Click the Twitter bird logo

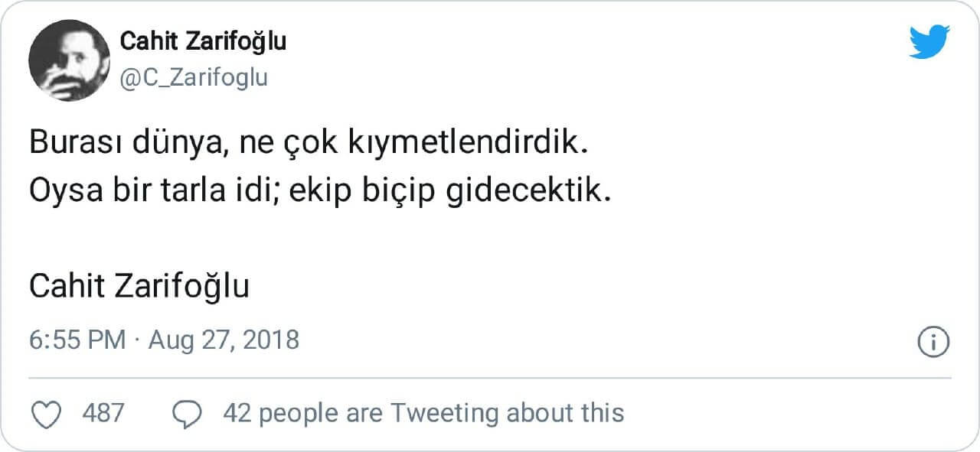929,41
